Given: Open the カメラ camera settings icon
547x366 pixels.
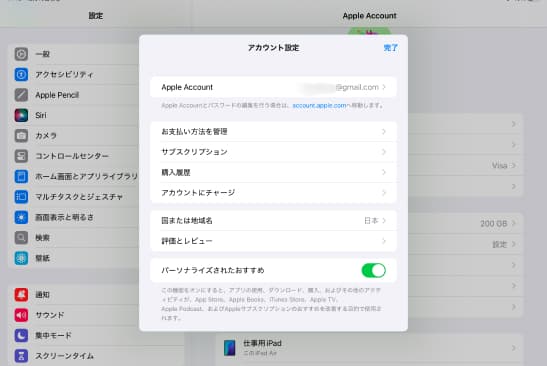Looking at the screenshot, I should [x=21, y=136].
